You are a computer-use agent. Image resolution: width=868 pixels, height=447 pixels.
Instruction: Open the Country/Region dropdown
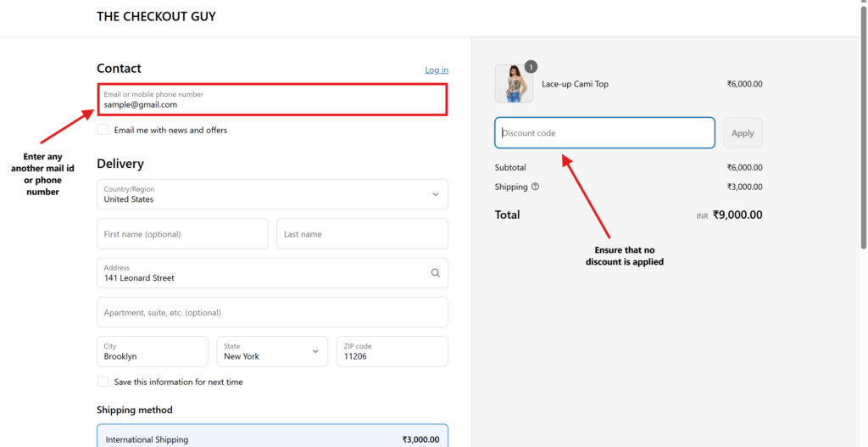click(272, 194)
